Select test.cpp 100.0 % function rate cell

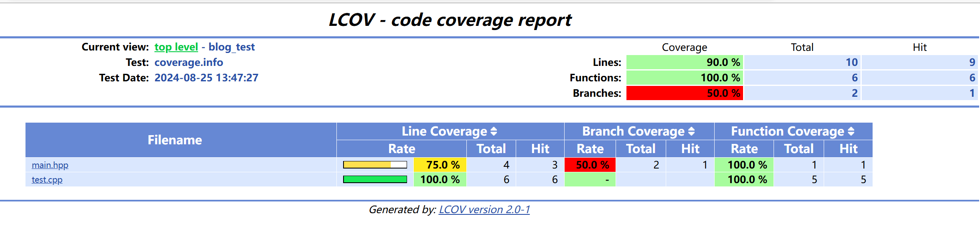744,179
